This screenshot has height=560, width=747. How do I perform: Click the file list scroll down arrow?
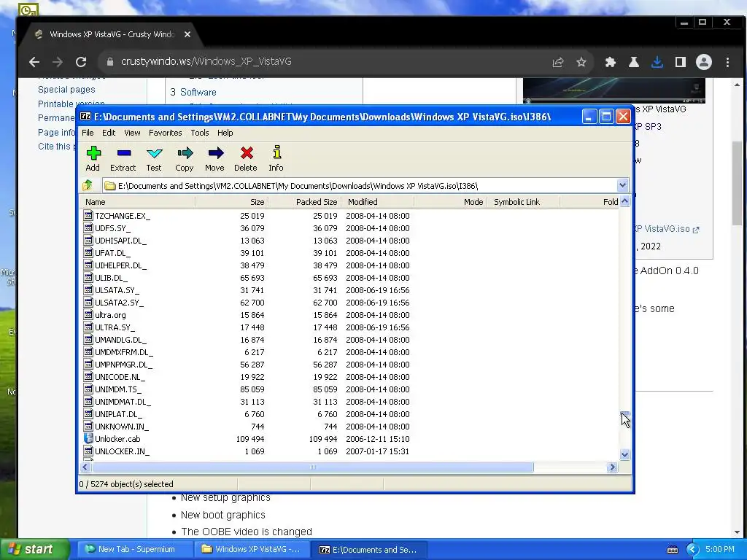coord(625,455)
